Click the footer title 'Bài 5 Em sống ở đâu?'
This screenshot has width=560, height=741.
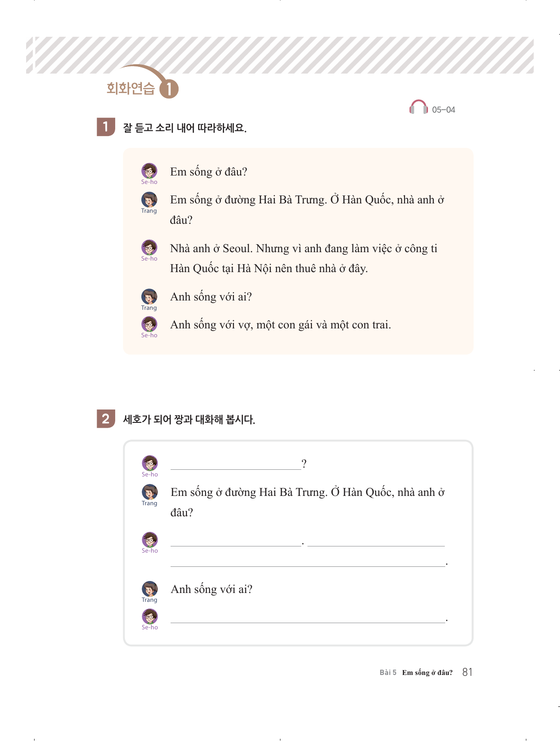point(416,673)
